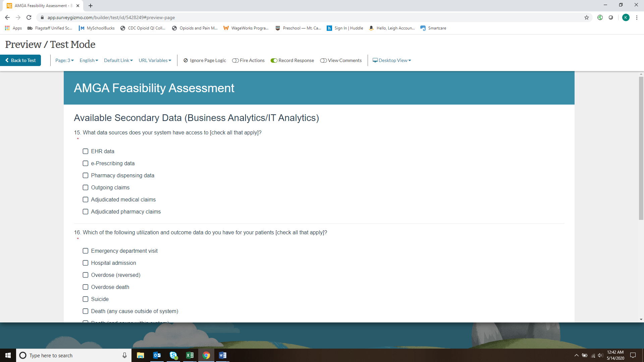
Task: Open Outlook from the taskbar
Action: (x=157, y=355)
